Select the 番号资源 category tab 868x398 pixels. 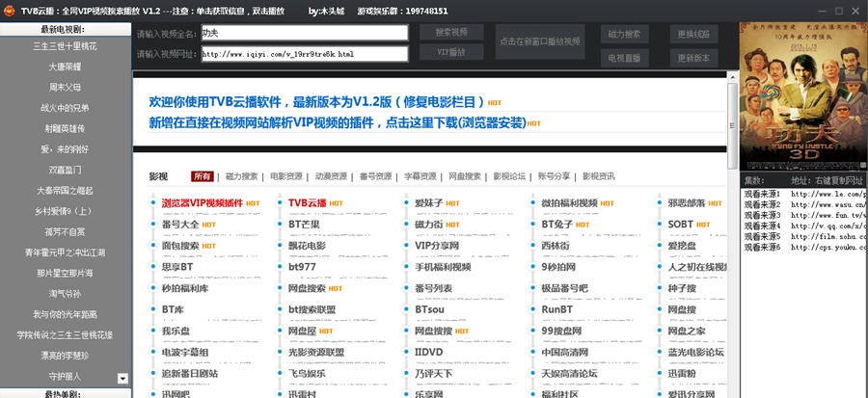point(375,176)
